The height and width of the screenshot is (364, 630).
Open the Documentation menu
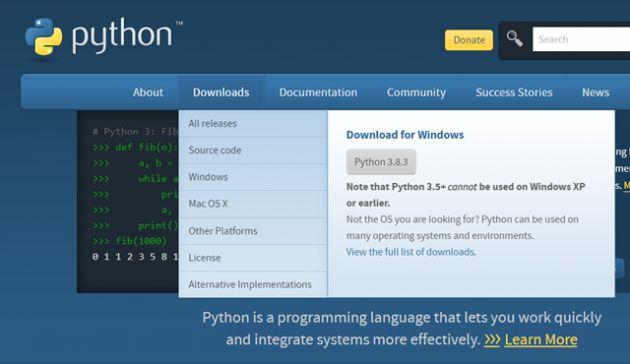[318, 92]
